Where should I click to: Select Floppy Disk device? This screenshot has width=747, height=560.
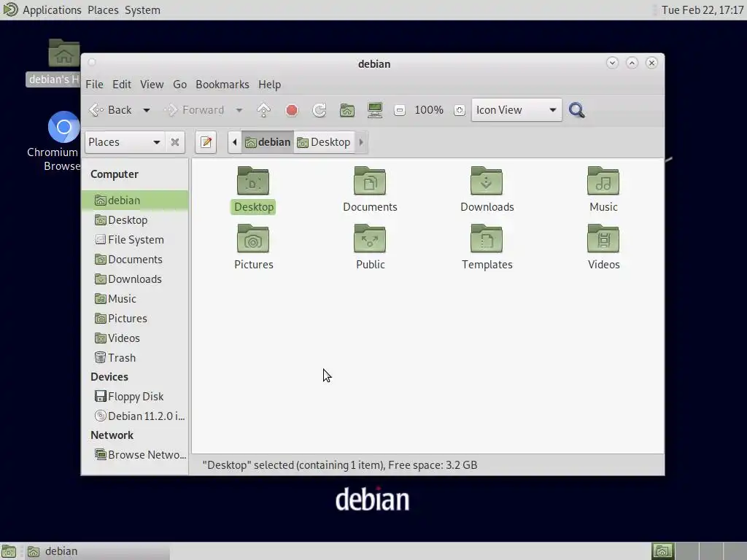(135, 396)
